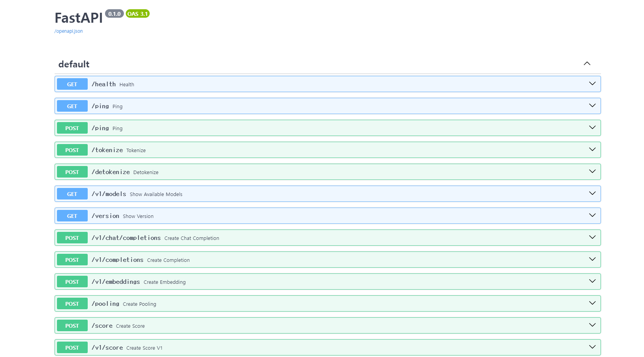Expand the /pooling row chevron
Image resolution: width=644 pixels, height=357 pixels.
click(x=592, y=303)
